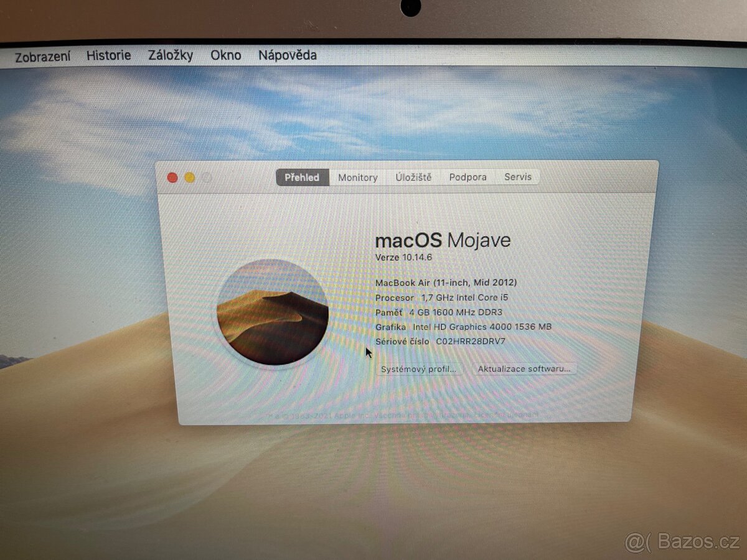View the Servis tab
Screen dimensions: 747x560
[x=518, y=177]
